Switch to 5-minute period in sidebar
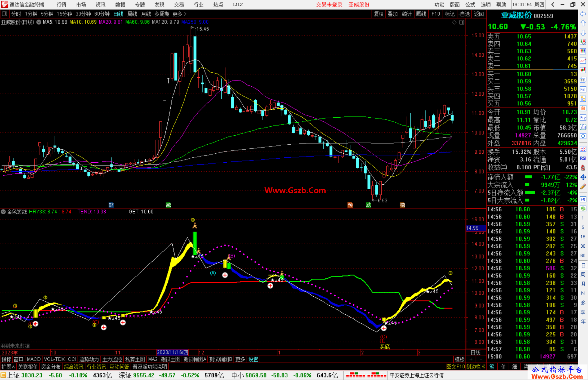 coord(583,227)
